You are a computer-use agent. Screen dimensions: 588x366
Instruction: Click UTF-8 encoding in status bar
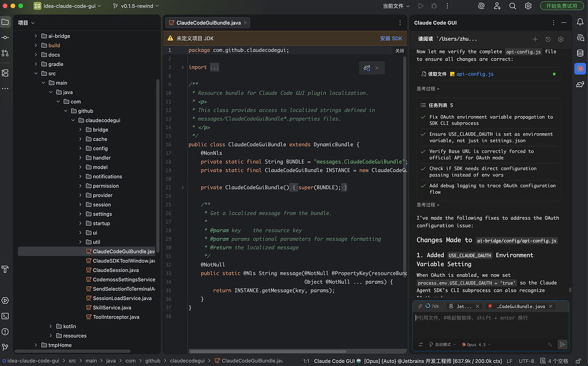(526, 361)
